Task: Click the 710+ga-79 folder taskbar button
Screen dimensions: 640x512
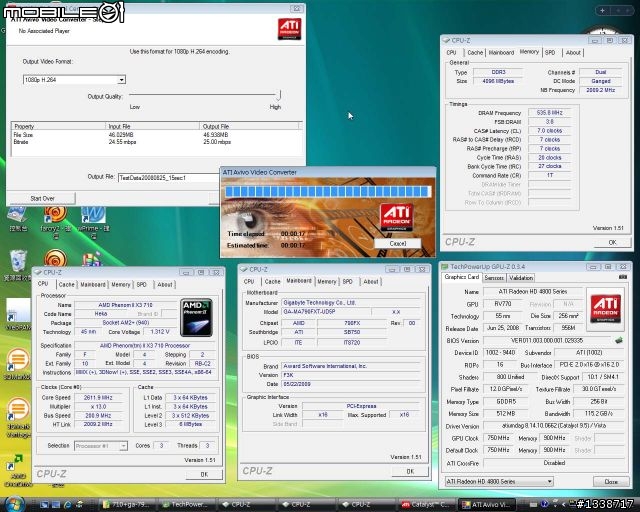Action: [127, 505]
